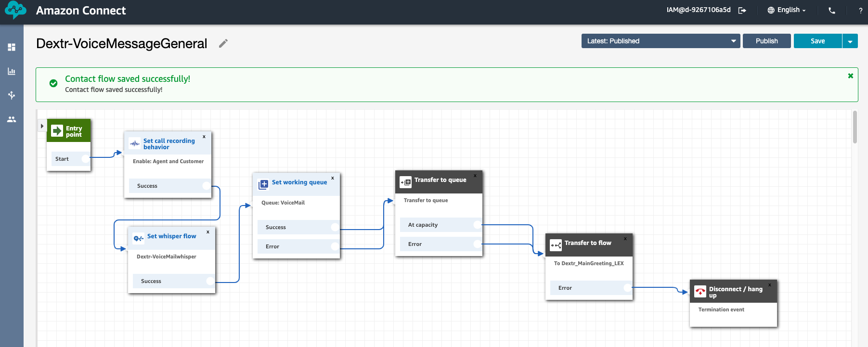The image size is (868, 347).
Task: Click the Amazon Connect cloud logo
Action: [15, 10]
